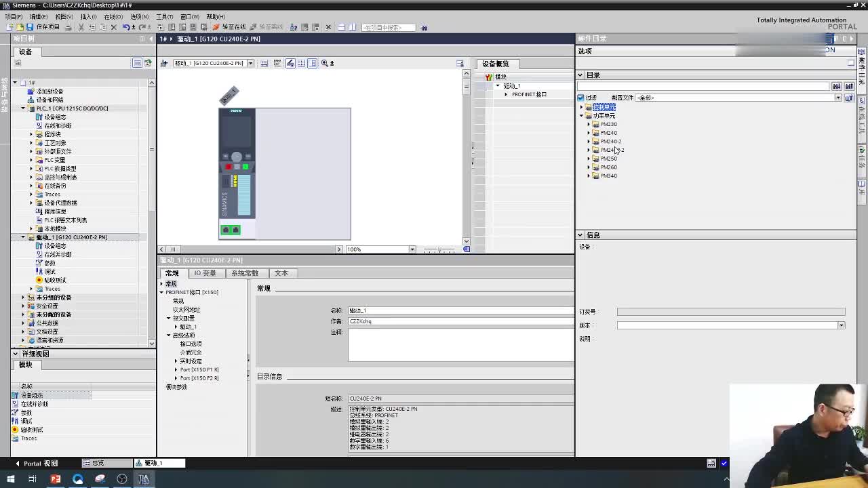
Task: Open the 帮助(H) menu
Action: click(216, 16)
